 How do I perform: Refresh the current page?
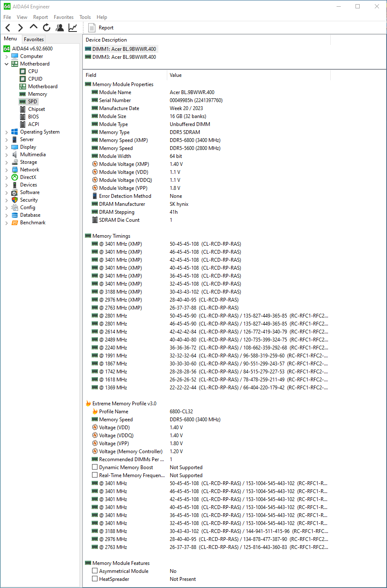click(x=46, y=28)
